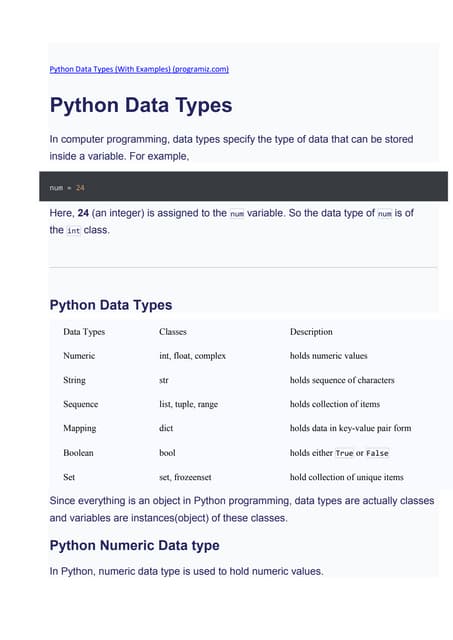Click the num = 24 code block
Image resolution: width=453 pixels, height=640 pixels.
click(x=243, y=187)
